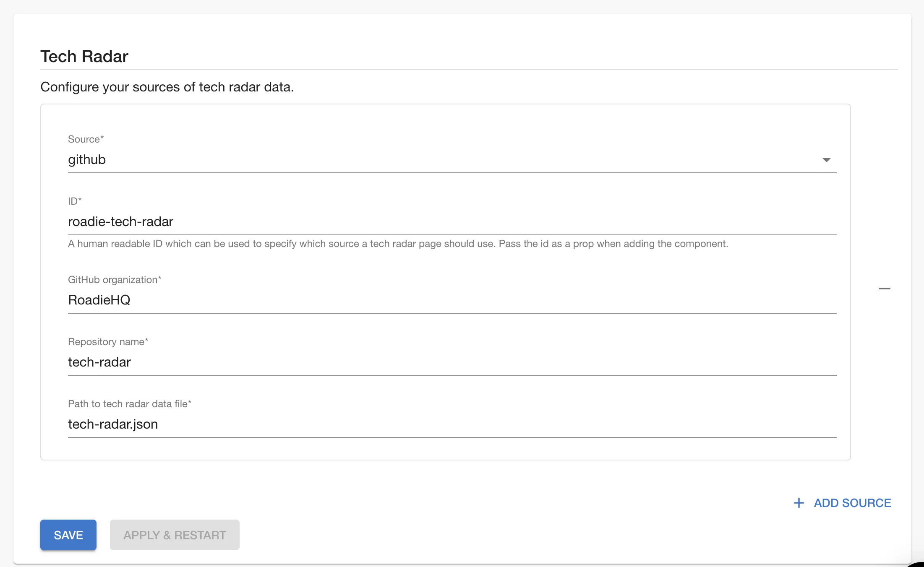Click the tech-radar repository value text
This screenshot has height=567, width=924.
point(99,362)
